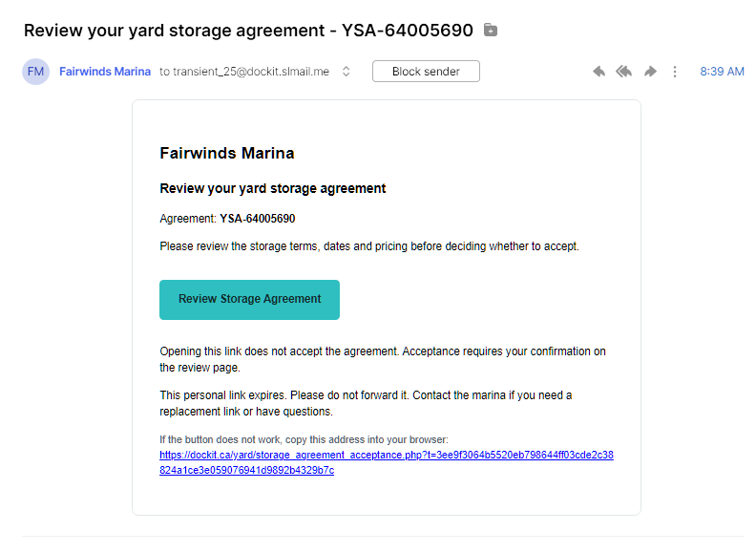The height and width of the screenshot is (553, 756).
Task: Click the Reply all double-arrow icon
Action: click(x=624, y=72)
